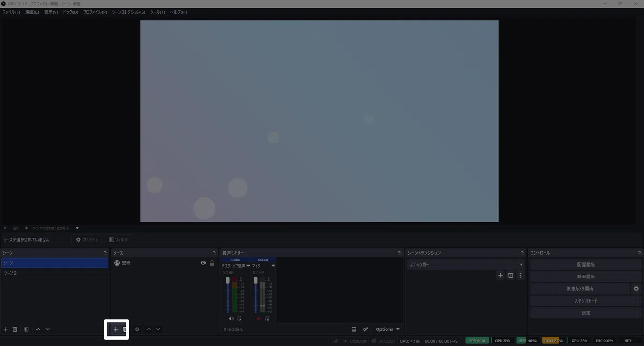644x346 pixels.
Task: Open the ファイル(F) menu
Action: pyautogui.click(x=11, y=12)
